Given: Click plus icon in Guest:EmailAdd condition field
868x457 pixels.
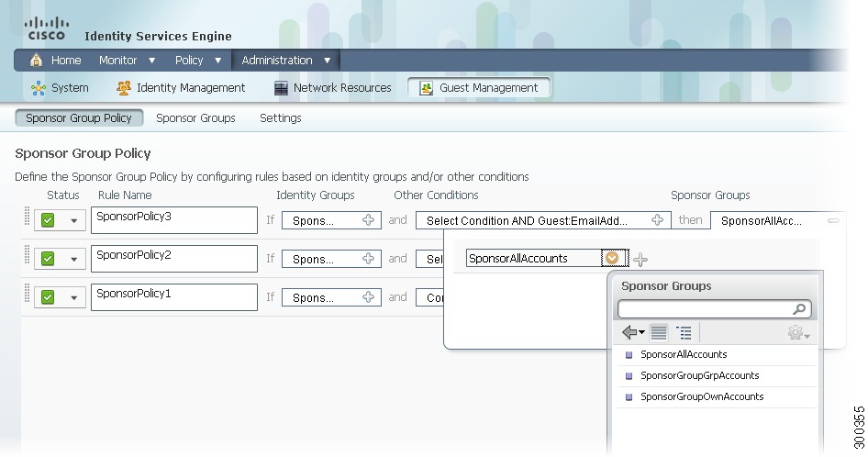Looking at the screenshot, I should (x=657, y=220).
